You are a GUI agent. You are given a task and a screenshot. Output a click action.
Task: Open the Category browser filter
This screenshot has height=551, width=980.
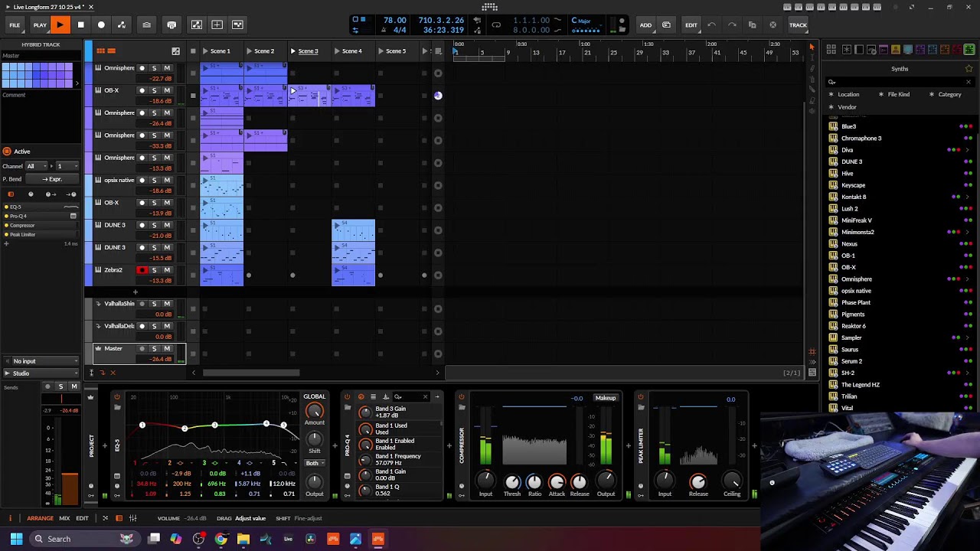(946, 94)
